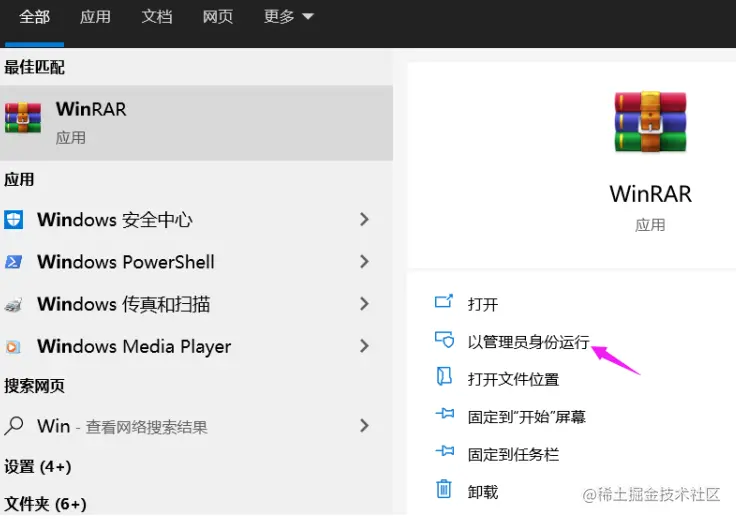736x519 pixels.
Task: Expand Windows 安全中心 chevron arrow
Action: (x=364, y=219)
